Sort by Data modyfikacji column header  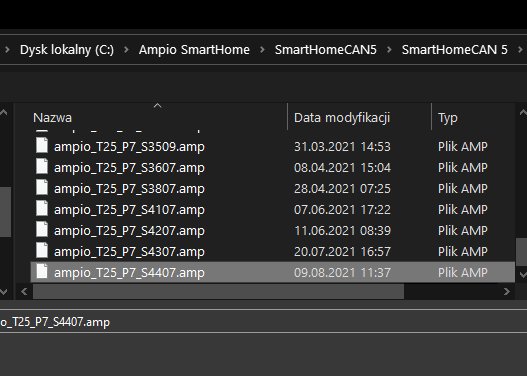click(342, 118)
